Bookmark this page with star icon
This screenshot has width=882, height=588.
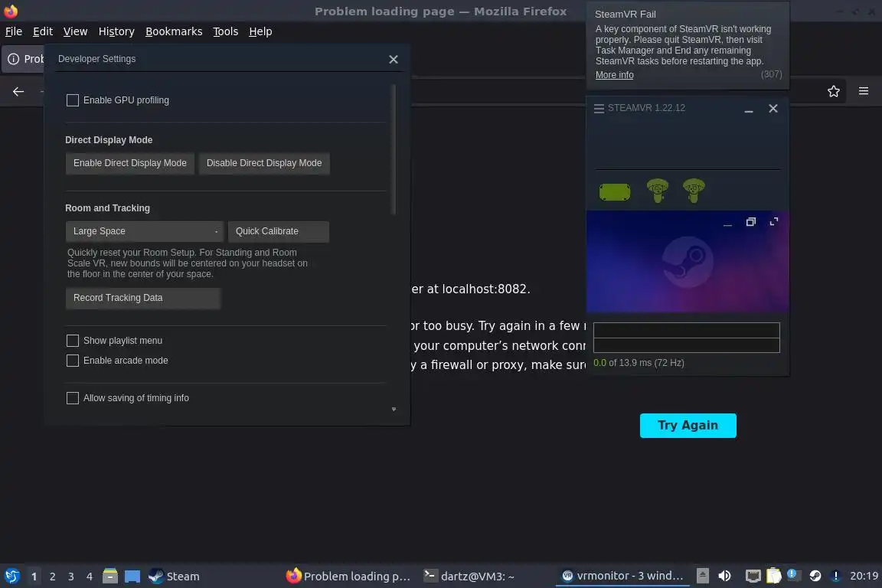[834, 91]
